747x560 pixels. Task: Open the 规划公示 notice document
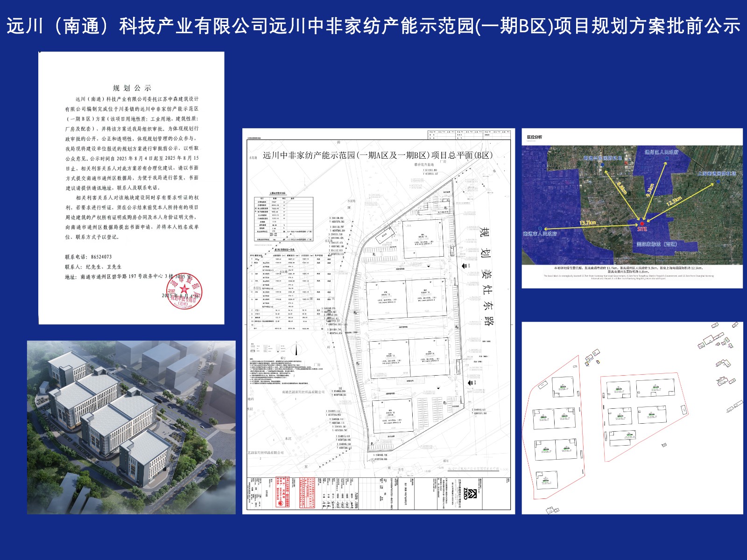pyautogui.click(x=131, y=188)
